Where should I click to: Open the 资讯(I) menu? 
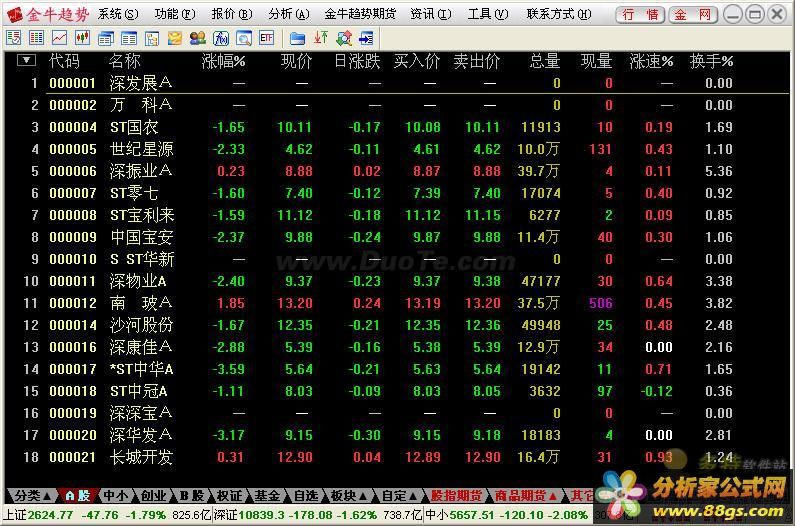pos(431,14)
